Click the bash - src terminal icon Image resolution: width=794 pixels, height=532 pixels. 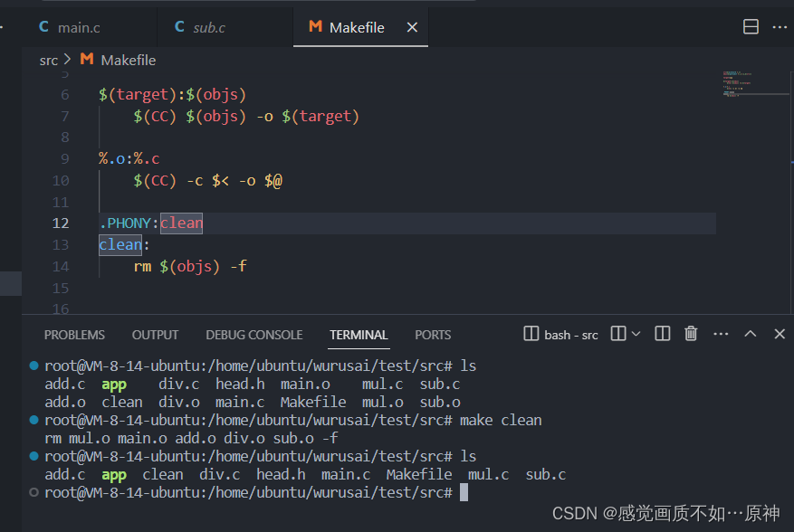tap(531, 334)
